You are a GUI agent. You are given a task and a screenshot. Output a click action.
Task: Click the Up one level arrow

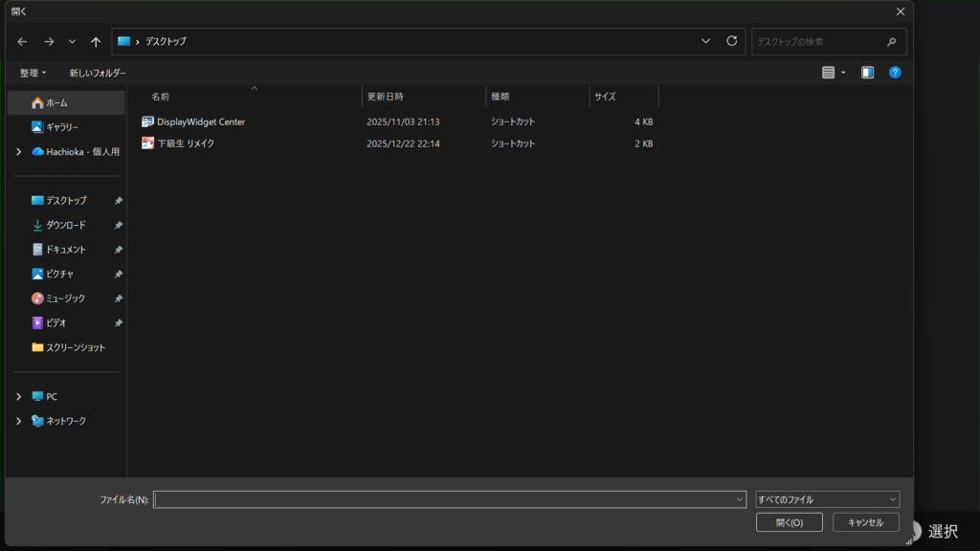96,42
